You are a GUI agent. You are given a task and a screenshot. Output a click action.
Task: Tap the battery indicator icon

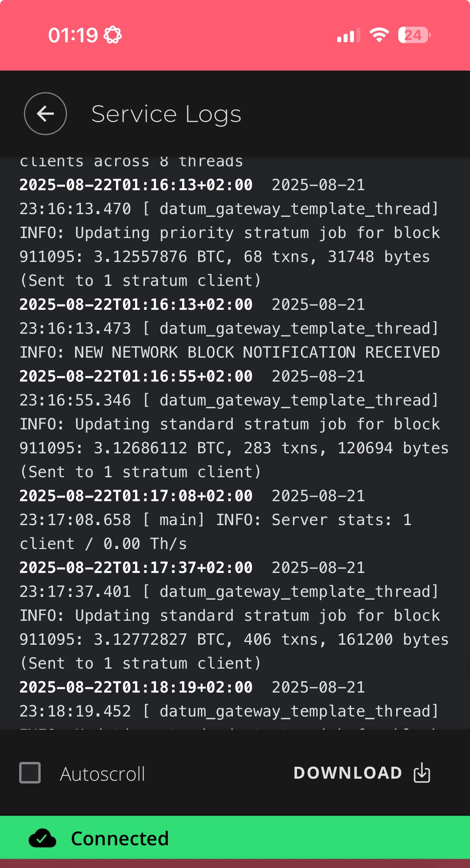(414, 35)
